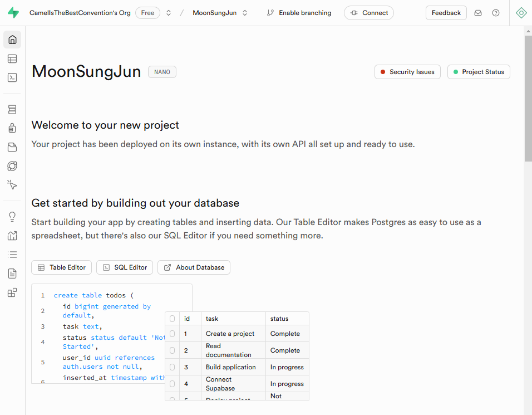Image resolution: width=532 pixels, height=415 pixels.
Task: Open the Table Editor button
Action: pyautogui.click(x=61, y=267)
